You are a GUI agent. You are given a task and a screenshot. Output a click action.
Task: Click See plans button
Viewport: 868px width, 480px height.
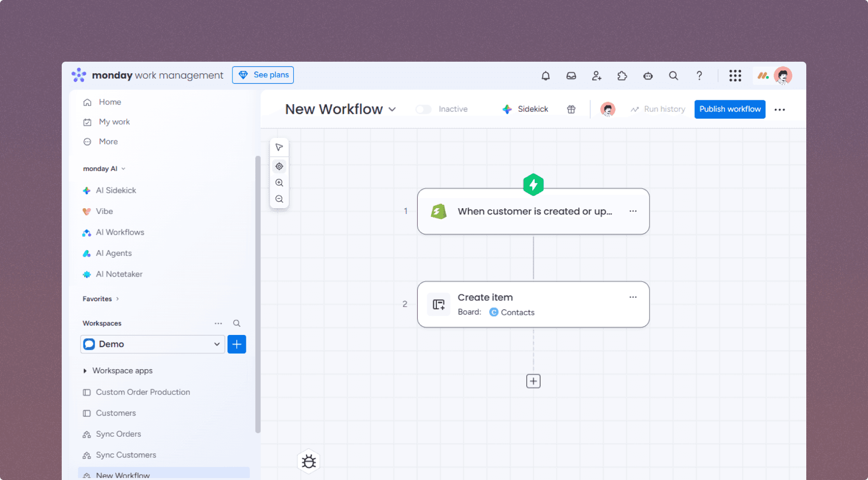pyautogui.click(x=263, y=75)
